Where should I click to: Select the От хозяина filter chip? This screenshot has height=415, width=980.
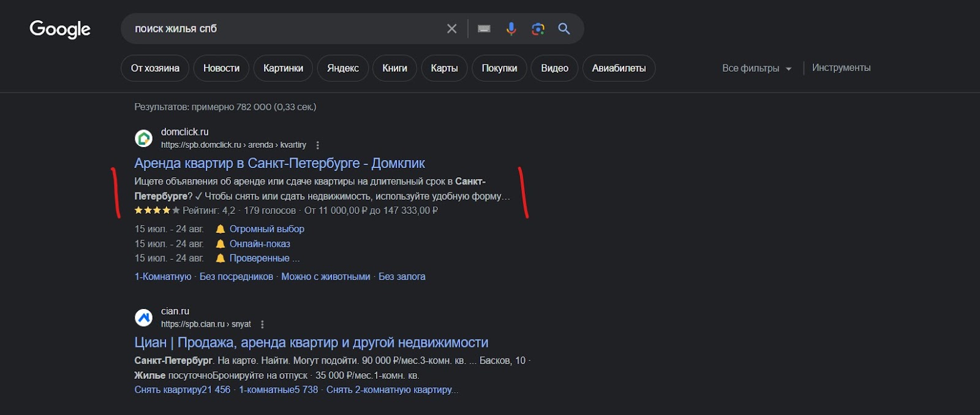[155, 68]
